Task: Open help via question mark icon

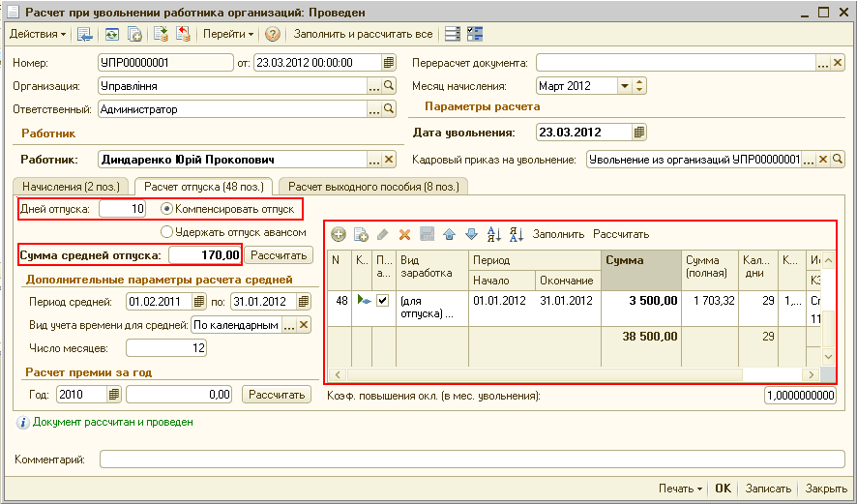Action: 272,35
